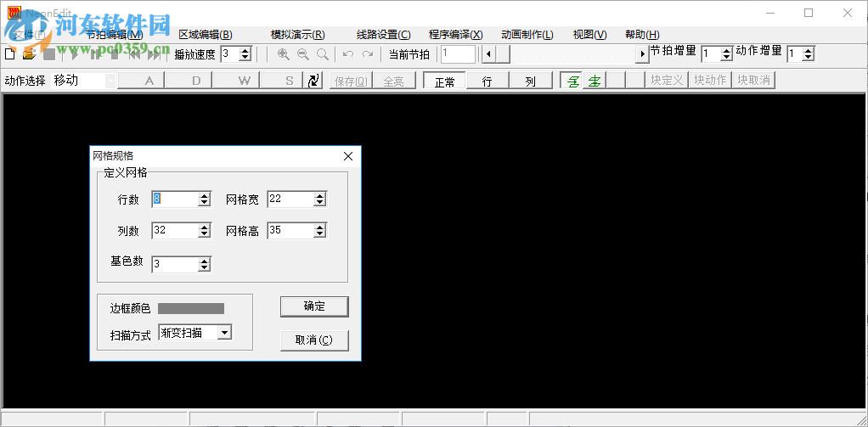The width and height of the screenshot is (868, 427).
Task: Click beat scrollbar right arrow
Action: click(642, 54)
